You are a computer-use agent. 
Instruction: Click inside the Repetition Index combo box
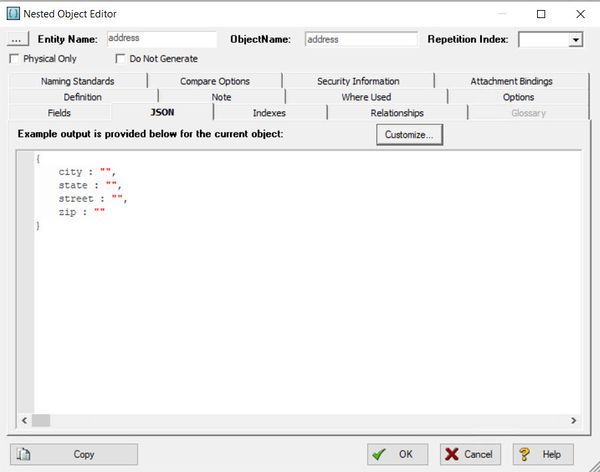[543, 39]
